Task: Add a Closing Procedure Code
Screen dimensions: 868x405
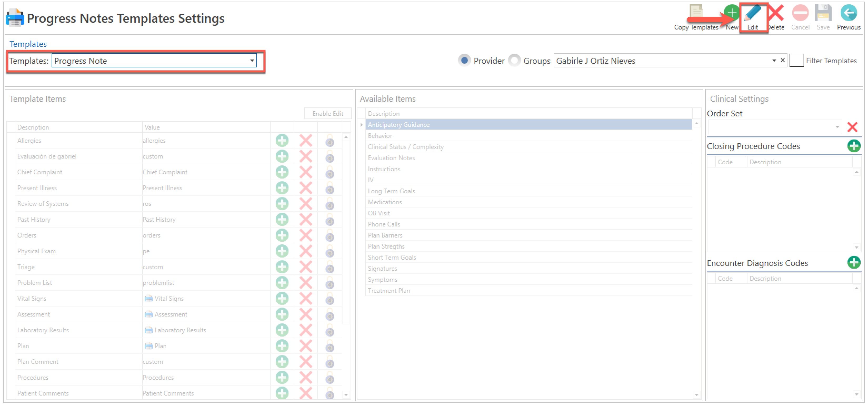Action: tap(854, 146)
